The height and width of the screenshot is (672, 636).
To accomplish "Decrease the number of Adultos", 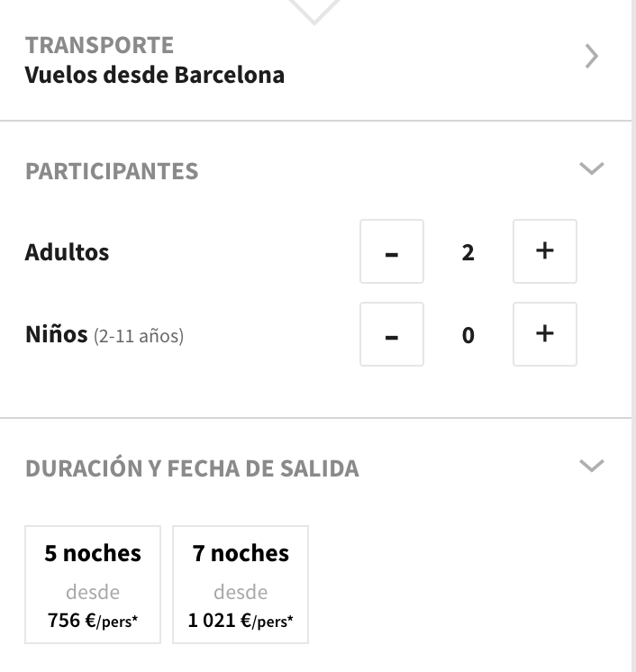I will [392, 251].
